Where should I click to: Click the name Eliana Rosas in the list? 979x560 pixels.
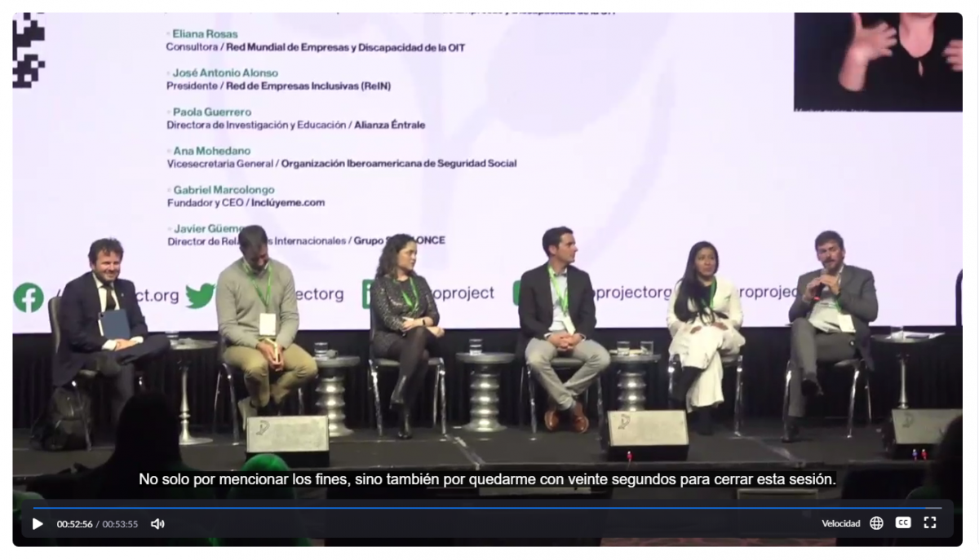click(x=205, y=34)
